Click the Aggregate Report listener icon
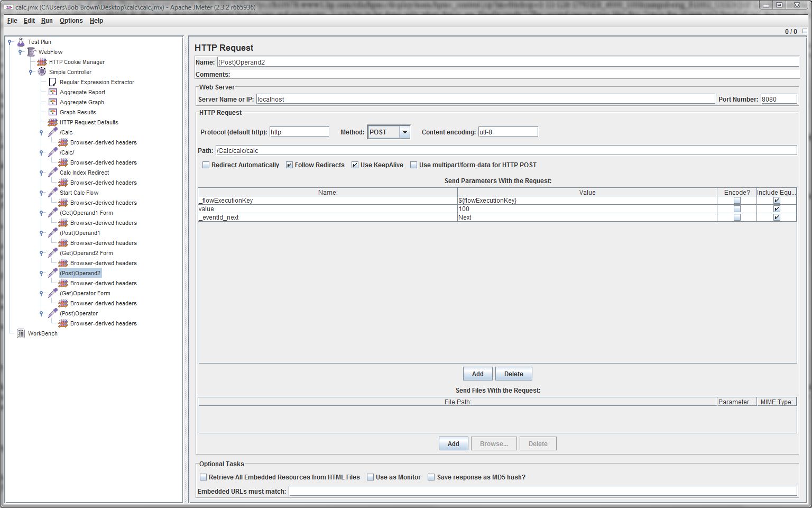This screenshot has width=812, height=508. tap(52, 92)
